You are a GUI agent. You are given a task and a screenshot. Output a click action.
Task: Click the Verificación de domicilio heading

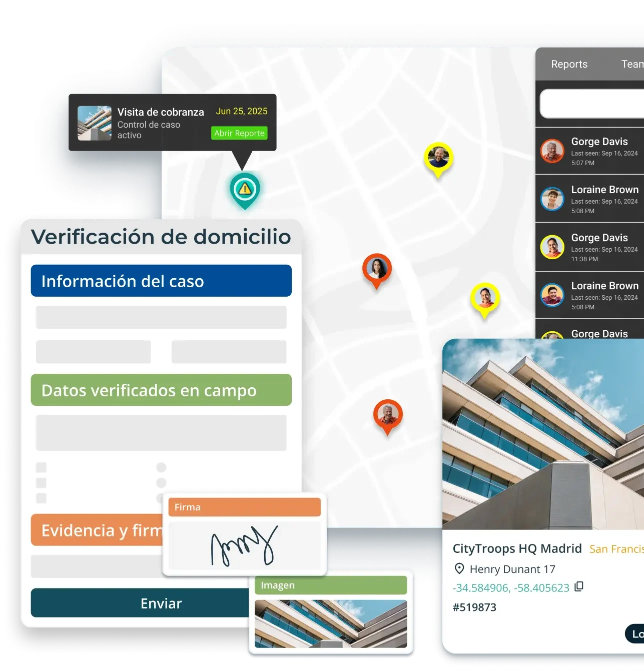(161, 237)
